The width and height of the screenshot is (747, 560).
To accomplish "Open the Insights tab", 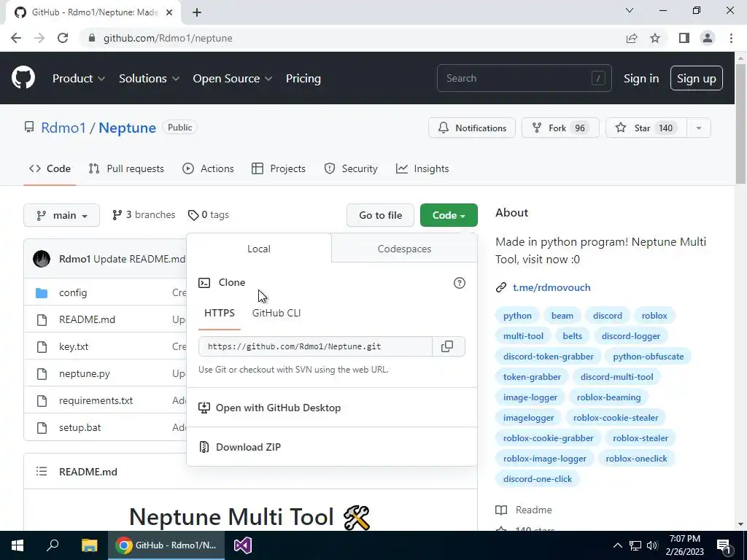I will tap(422, 168).
